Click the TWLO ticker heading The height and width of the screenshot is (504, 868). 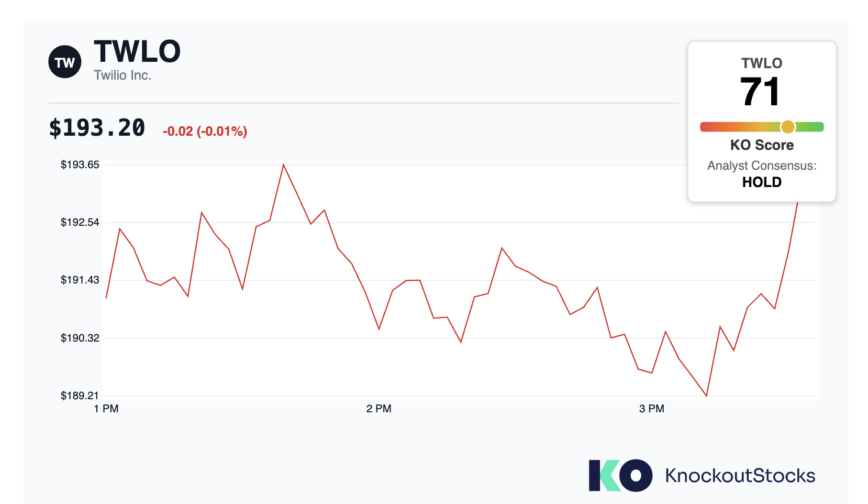(137, 51)
